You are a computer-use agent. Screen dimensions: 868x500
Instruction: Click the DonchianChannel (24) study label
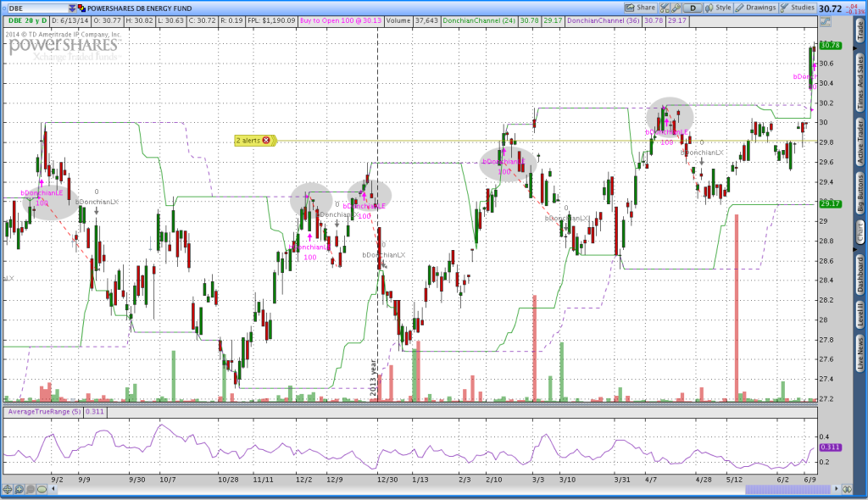pyautogui.click(x=479, y=20)
